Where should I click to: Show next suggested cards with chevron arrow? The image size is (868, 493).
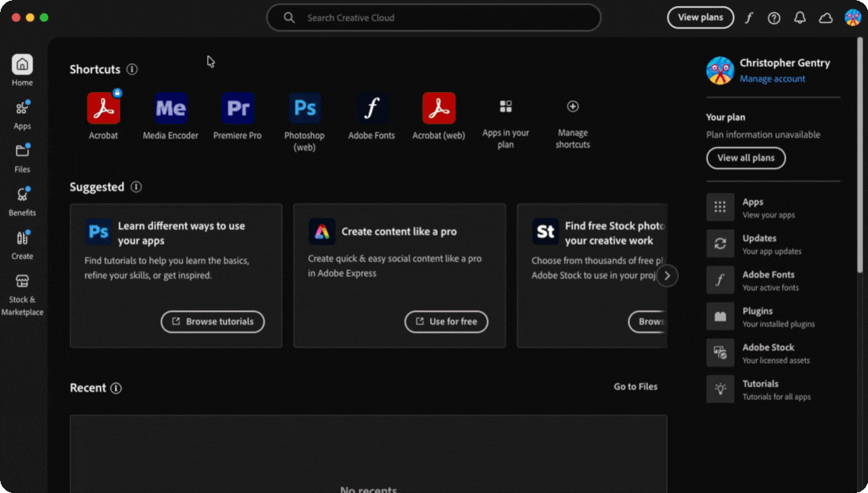tap(667, 276)
